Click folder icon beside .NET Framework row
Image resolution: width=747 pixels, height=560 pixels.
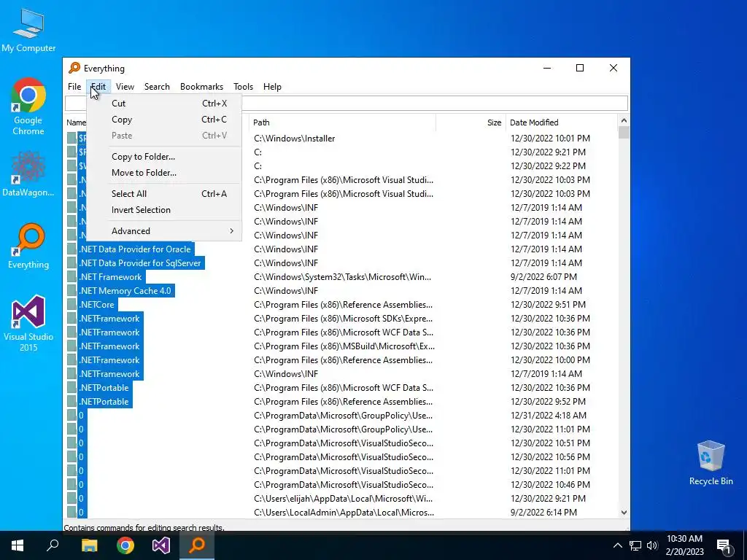coord(71,276)
